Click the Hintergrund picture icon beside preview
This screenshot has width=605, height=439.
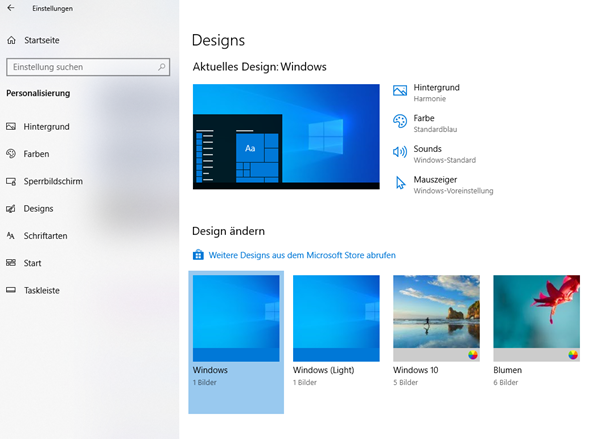pyautogui.click(x=400, y=91)
